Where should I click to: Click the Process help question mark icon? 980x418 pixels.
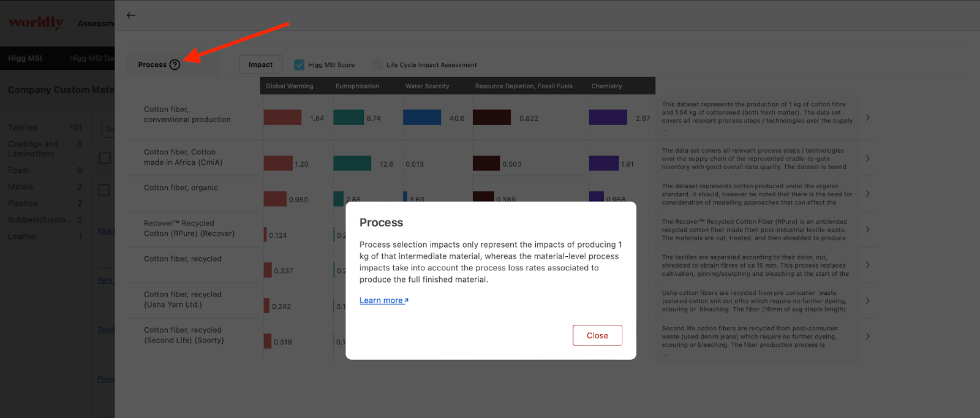tap(175, 64)
